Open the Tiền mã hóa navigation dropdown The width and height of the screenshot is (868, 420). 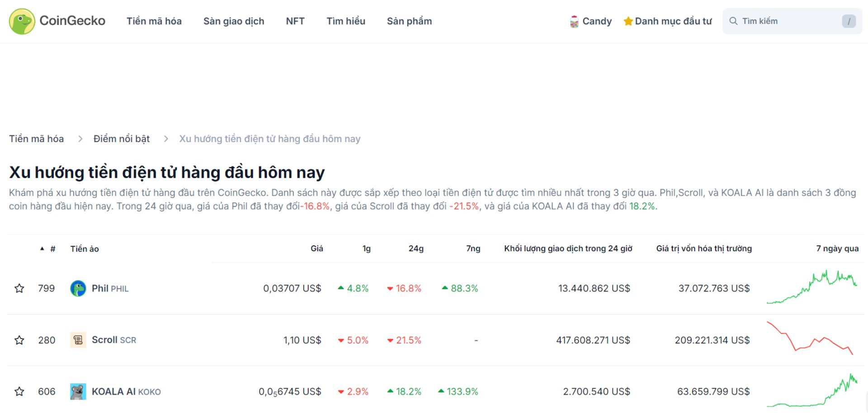click(x=154, y=21)
